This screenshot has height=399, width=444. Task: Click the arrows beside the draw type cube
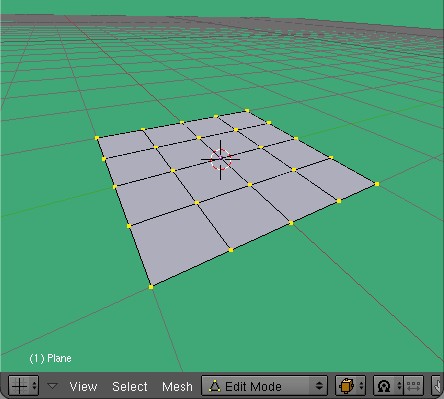[361, 386]
